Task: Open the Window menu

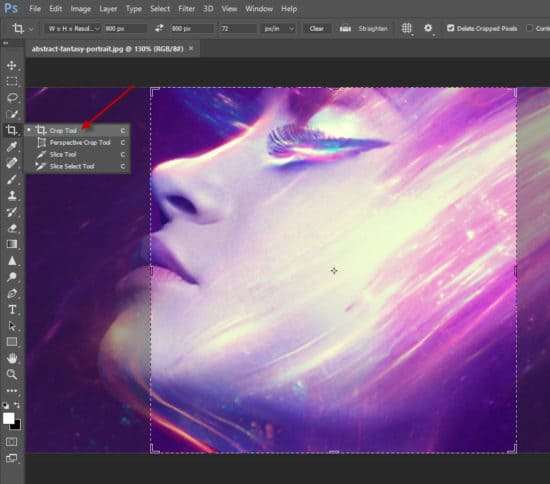Action: click(259, 9)
